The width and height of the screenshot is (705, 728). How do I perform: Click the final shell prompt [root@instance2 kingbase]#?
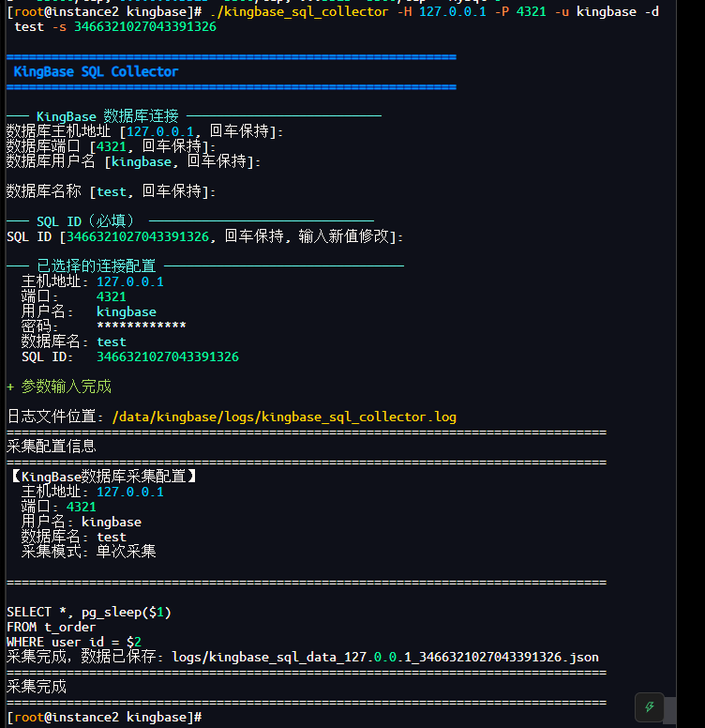point(104,717)
